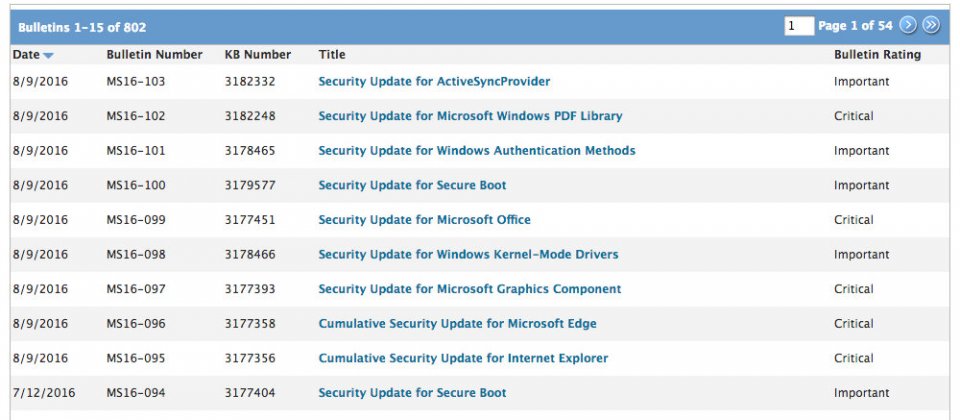Sort by Bulletin Rating column header
This screenshot has width=960, height=420.
point(877,54)
